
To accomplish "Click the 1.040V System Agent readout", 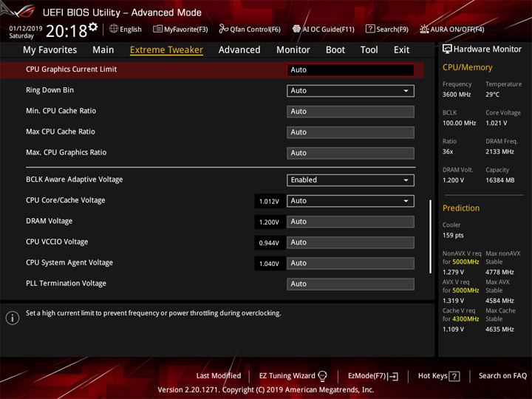I will 269,264.
